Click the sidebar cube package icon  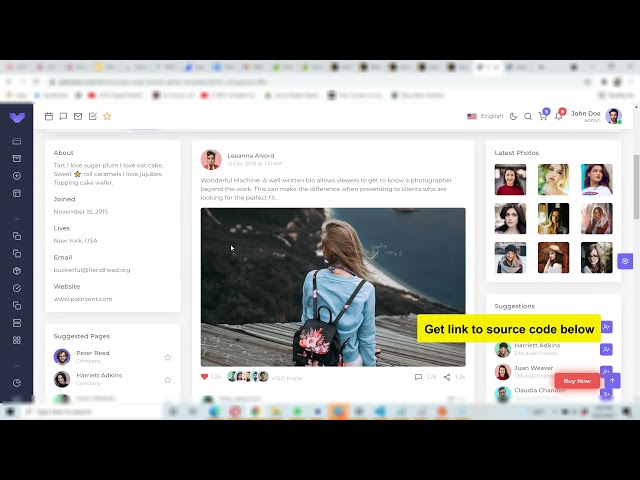click(x=17, y=271)
